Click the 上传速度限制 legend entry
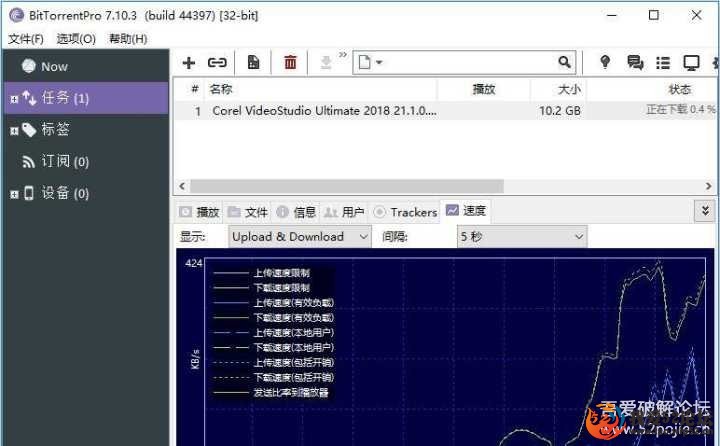Screen dimensions: 720x446 pos(282,273)
